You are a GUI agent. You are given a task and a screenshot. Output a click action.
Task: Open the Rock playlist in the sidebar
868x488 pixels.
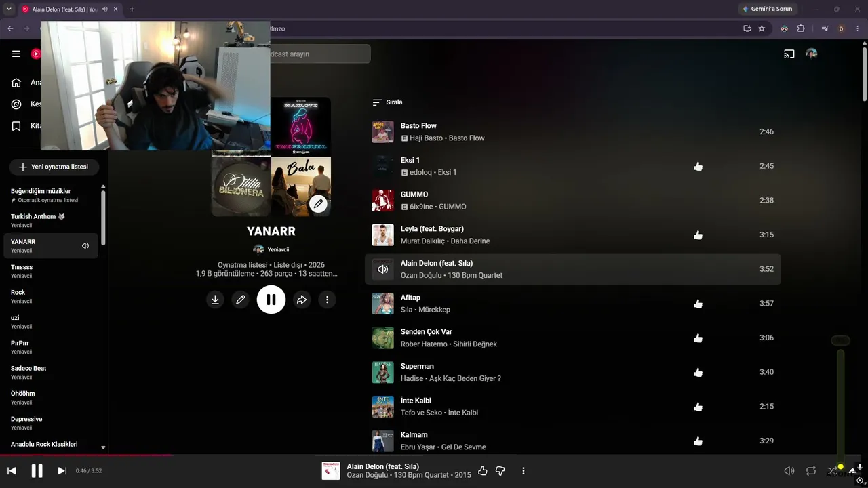click(x=51, y=296)
